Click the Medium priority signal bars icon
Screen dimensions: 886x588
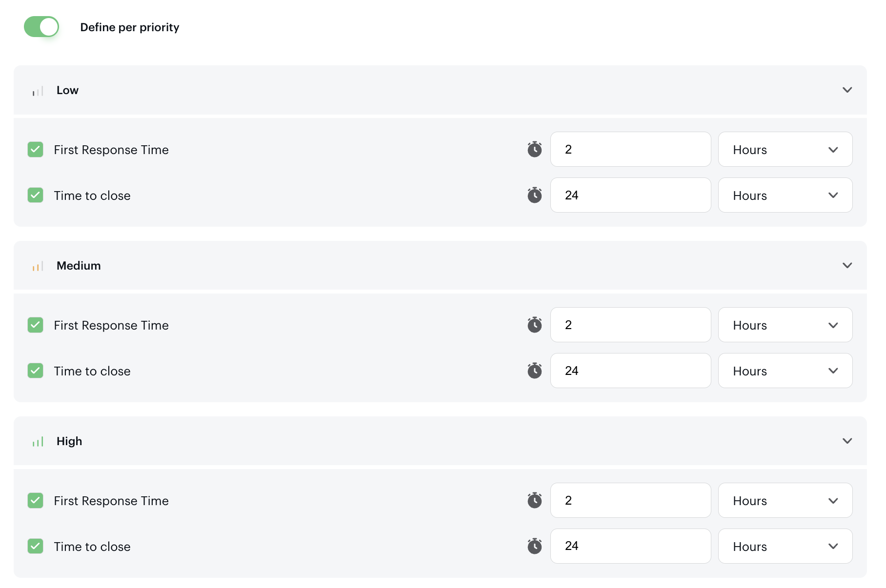38,266
